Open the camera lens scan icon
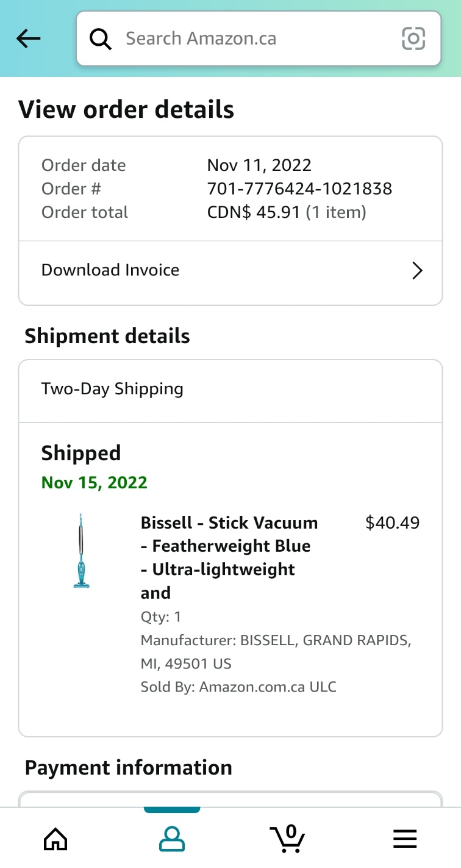 tap(413, 39)
